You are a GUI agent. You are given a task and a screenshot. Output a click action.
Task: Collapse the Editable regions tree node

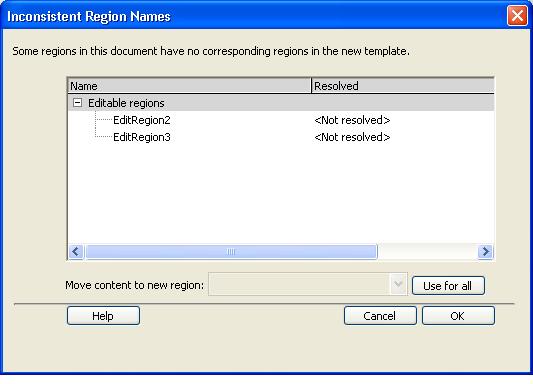pos(78,103)
